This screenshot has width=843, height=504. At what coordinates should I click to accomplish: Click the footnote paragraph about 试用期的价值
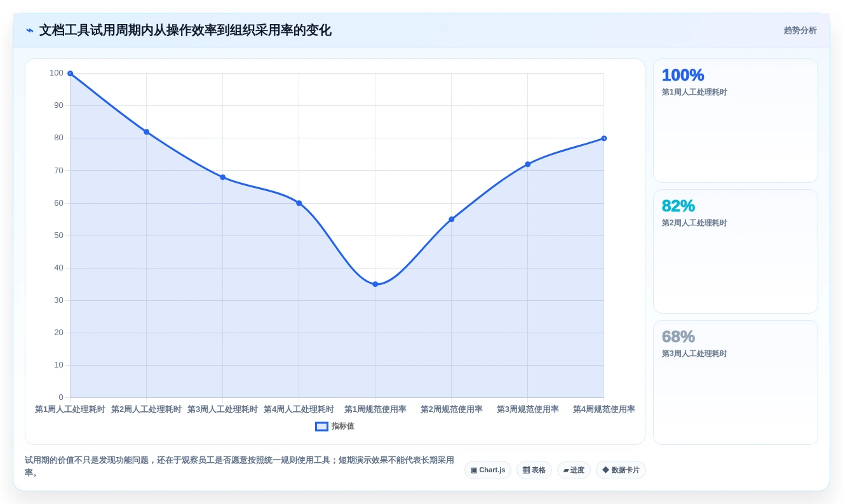pyautogui.click(x=239, y=466)
